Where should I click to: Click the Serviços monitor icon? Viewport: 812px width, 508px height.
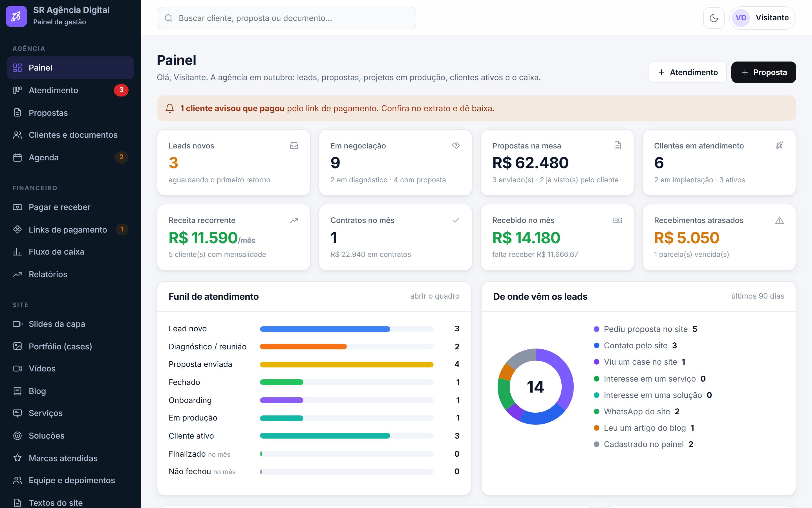tap(17, 413)
